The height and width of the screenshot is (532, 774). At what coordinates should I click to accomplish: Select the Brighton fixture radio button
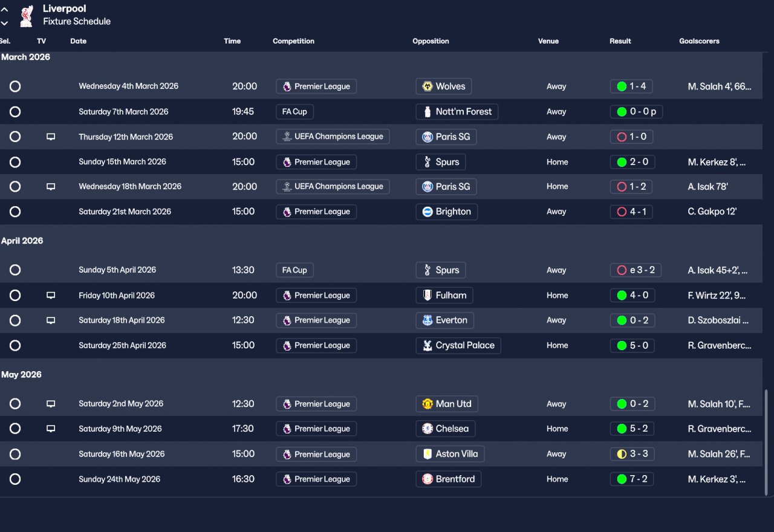[x=15, y=212]
